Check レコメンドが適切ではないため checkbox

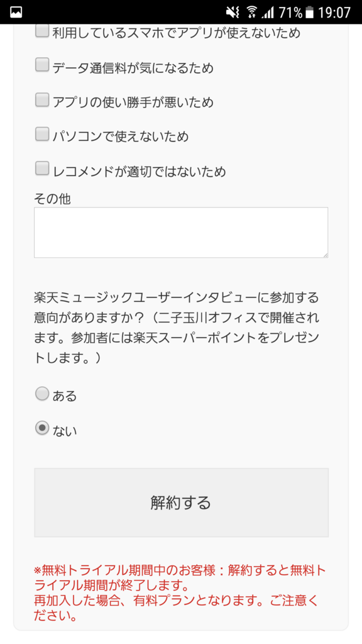click(x=41, y=169)
